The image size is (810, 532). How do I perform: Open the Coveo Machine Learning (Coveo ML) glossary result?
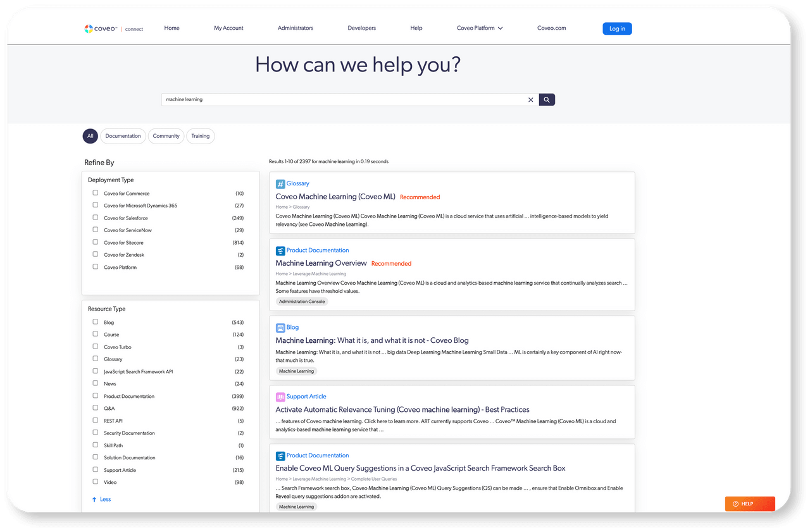pyautogui.click(x=335, y=197)
